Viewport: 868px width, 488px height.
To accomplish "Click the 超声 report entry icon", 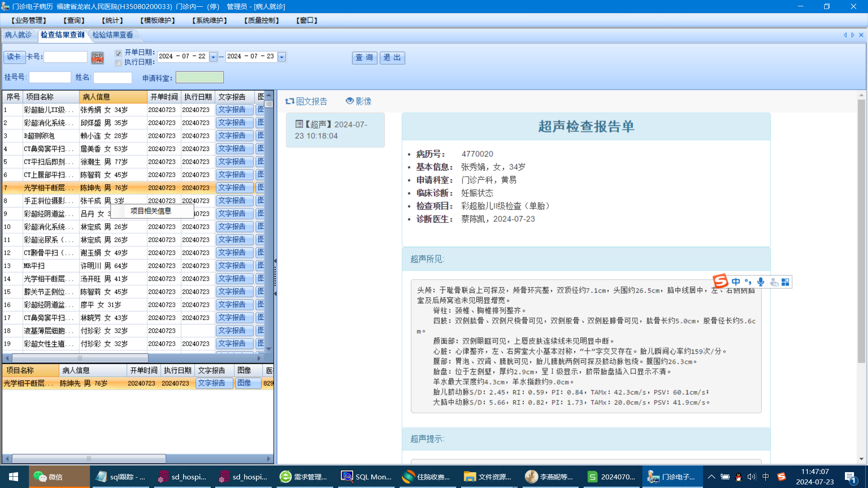I will [299, 124].
